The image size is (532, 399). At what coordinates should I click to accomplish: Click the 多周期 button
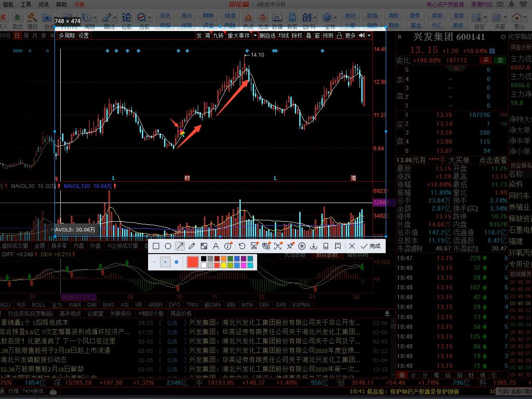tap(66, 35)
